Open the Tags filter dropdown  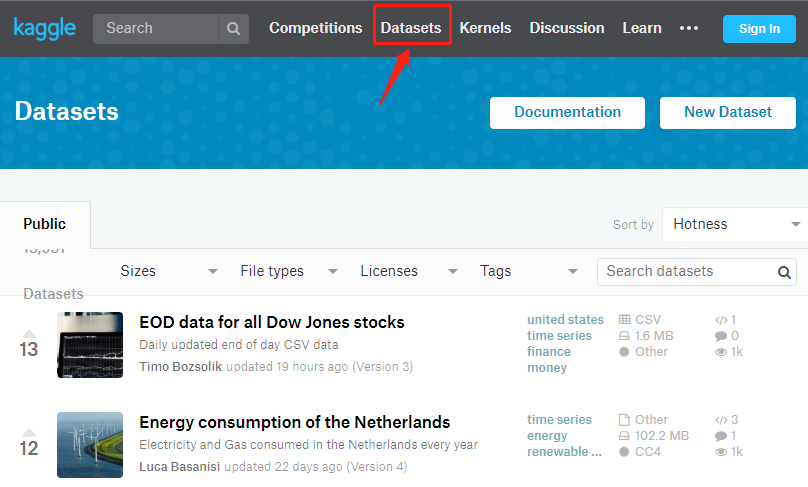point(528,271)
